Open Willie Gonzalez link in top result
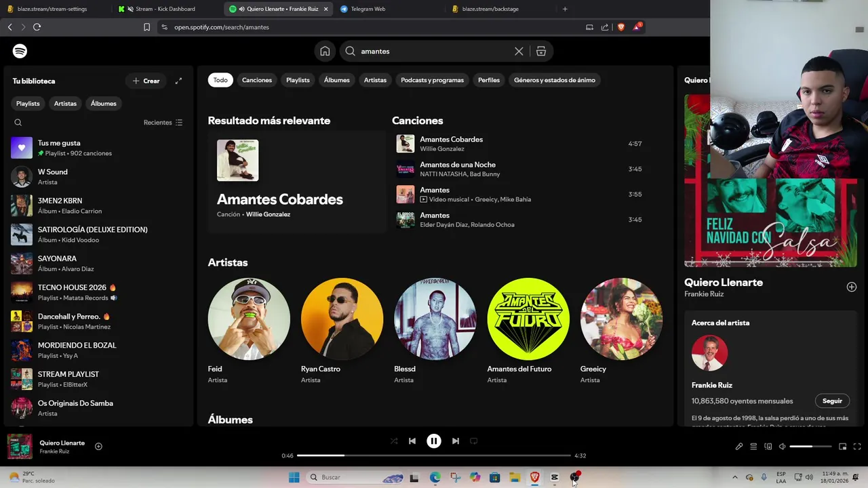The image size is (868, 488). (268, 214)
